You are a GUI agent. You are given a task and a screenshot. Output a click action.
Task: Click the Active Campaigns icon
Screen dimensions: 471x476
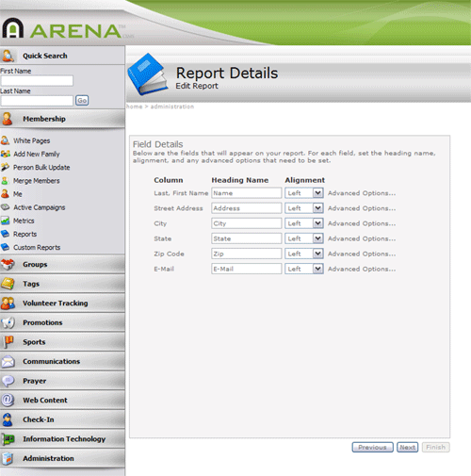[x=5, y=207]
